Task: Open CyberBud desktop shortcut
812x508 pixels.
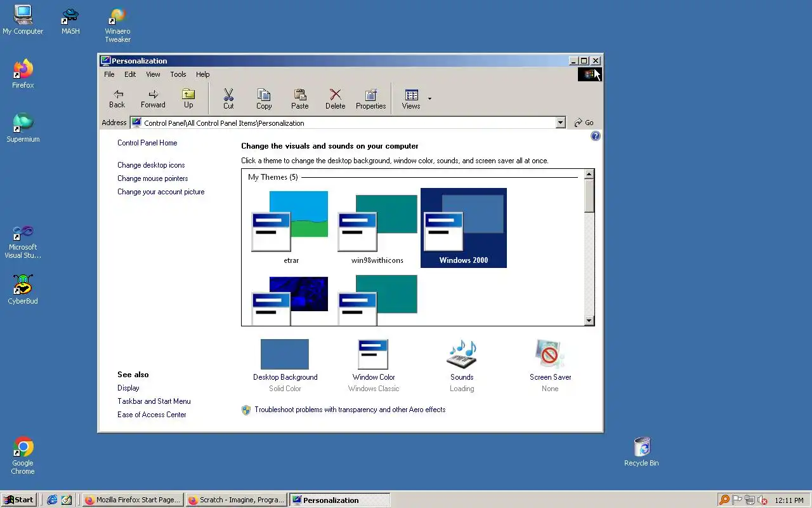Action: [x=23, y=290]
